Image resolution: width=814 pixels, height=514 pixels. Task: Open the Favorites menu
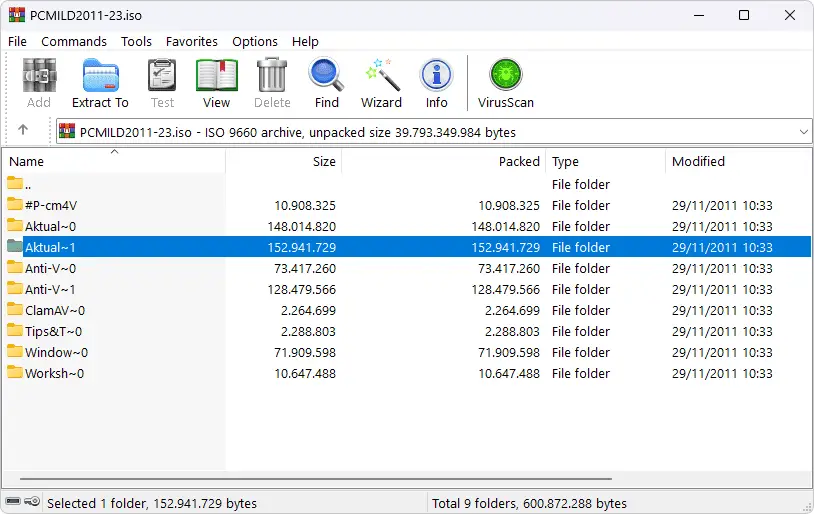pyautogui.click(x=192, y=42)
